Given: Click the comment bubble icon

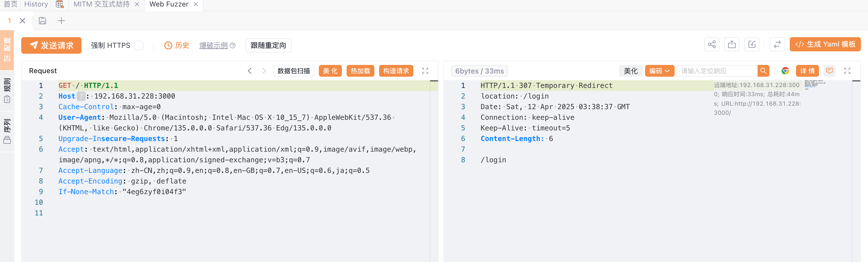Looking at the screenshot, I should pyautogui.click(x=830, y=71).
